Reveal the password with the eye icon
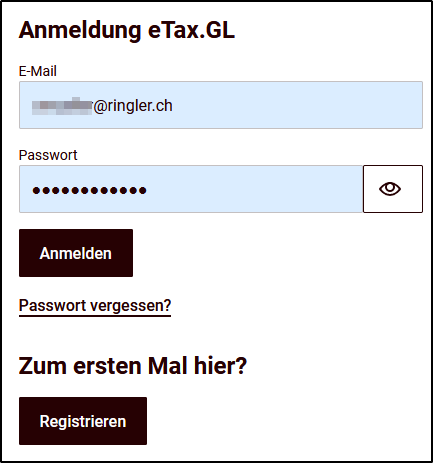 [x=393, y=189]
